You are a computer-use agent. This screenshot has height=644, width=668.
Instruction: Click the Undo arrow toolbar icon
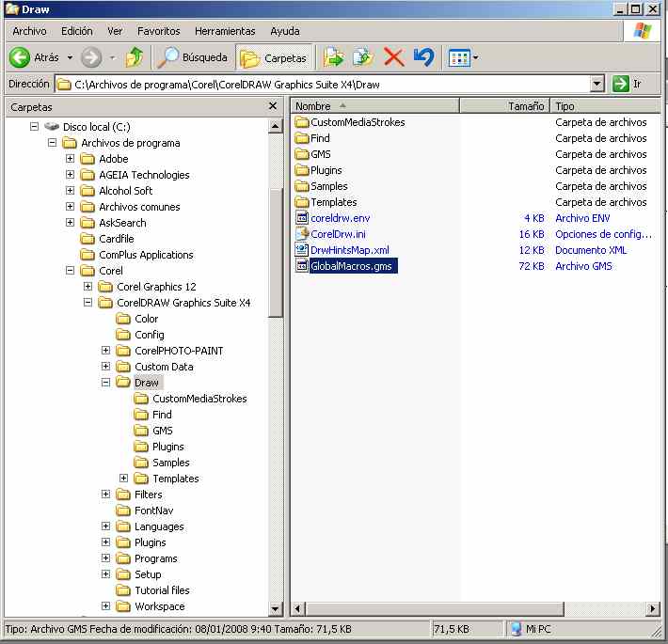(423, 57)
